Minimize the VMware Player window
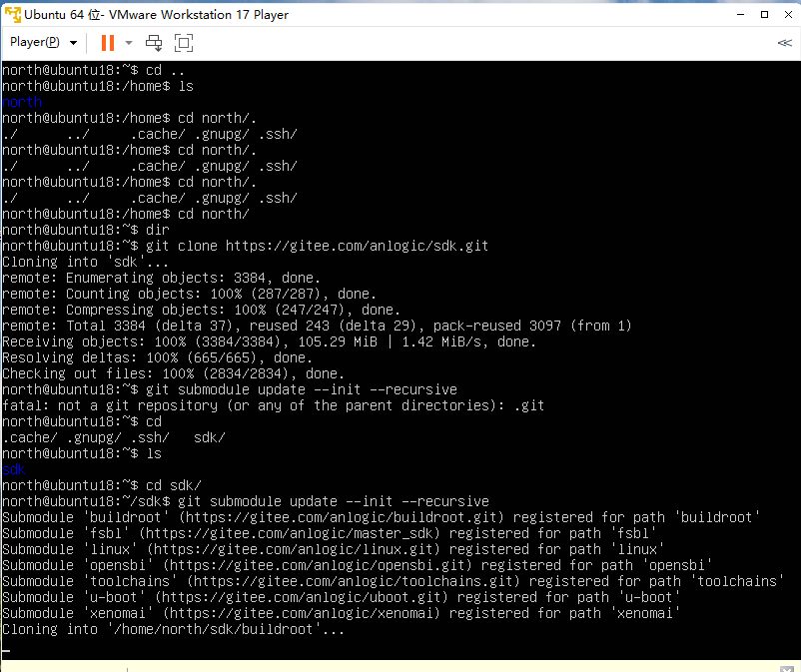 [741, 15]
